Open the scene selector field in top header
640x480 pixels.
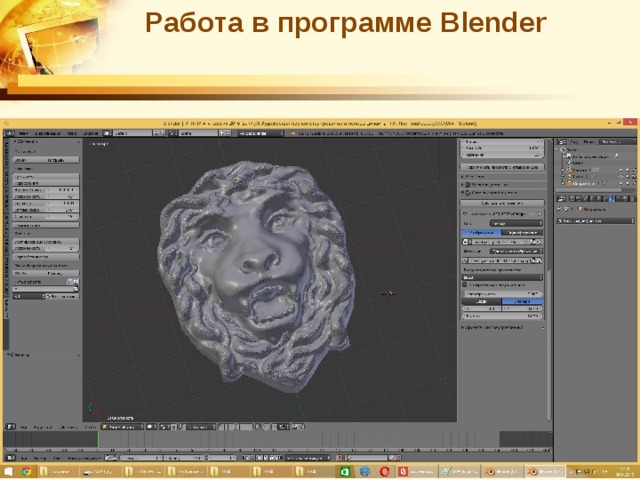(x=199, y=133)
